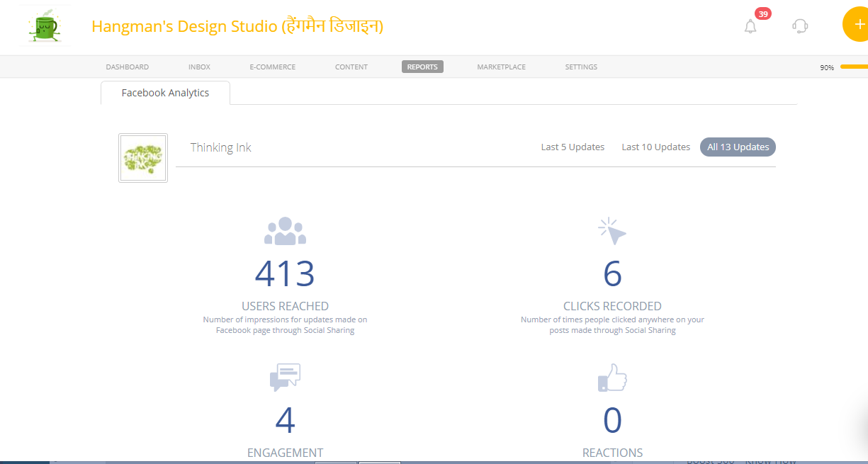The width and height of the screenshot is (868, 464).
Task: Click the users reached people icon
Action: pyautogui.click(x=285, y=231)
